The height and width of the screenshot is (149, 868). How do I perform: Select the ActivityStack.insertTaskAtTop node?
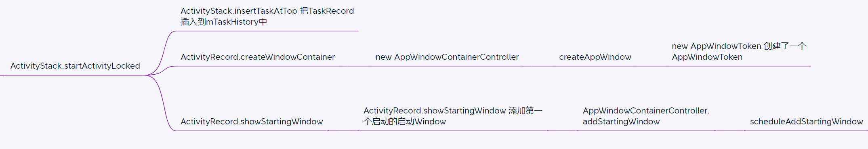267,16
